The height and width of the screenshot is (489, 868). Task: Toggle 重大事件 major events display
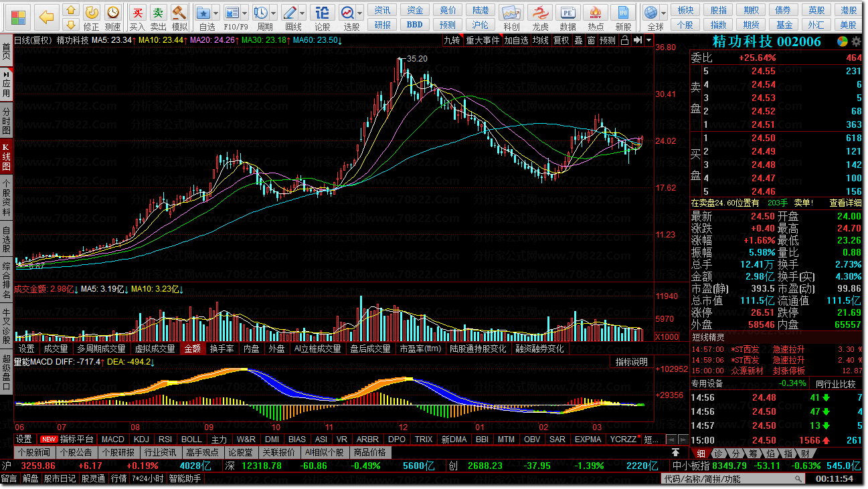click(x=483, y=40)
